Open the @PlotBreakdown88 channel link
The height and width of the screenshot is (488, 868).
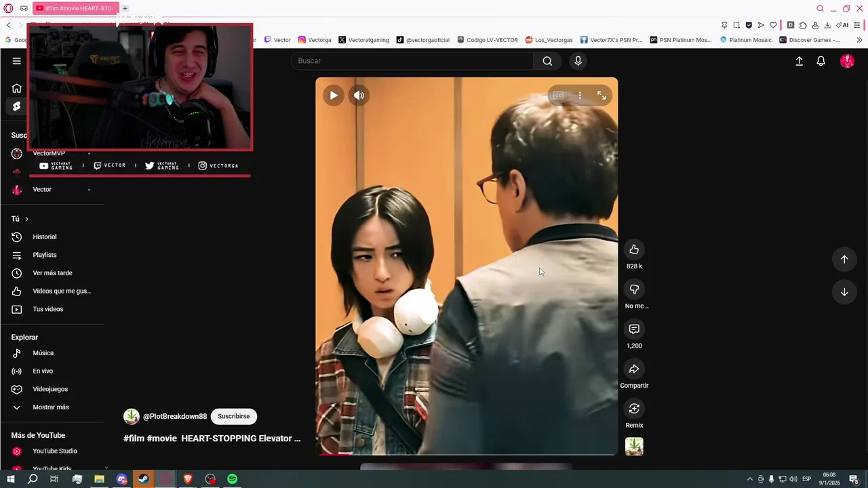[x=175, y=416]
